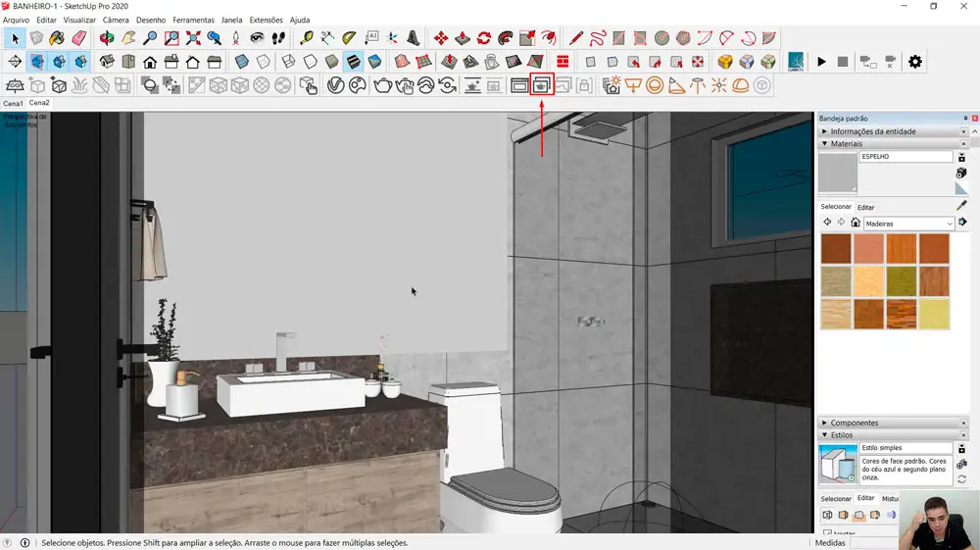Add a V-Ray sphere light

click(x=655, y=85)
